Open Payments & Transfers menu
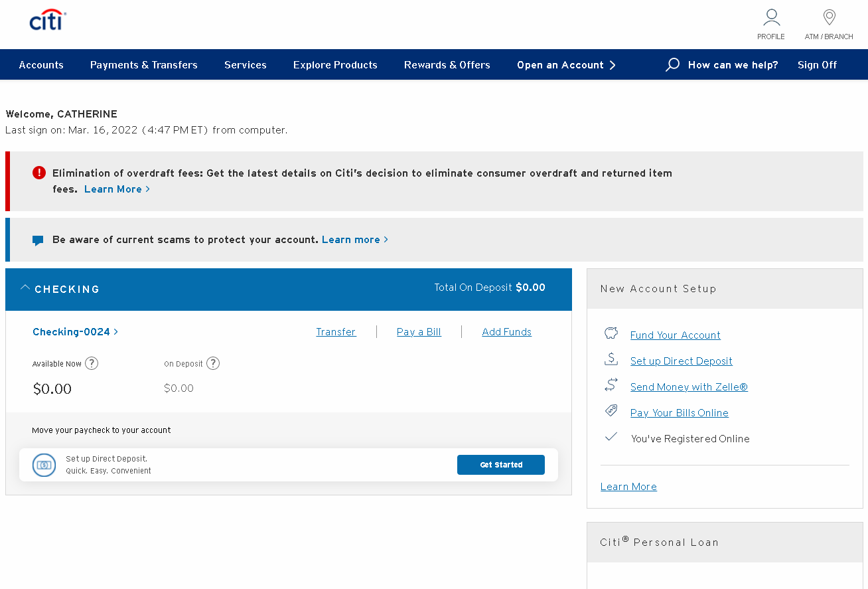The image size is (868, 589). [x=144, y=65]
